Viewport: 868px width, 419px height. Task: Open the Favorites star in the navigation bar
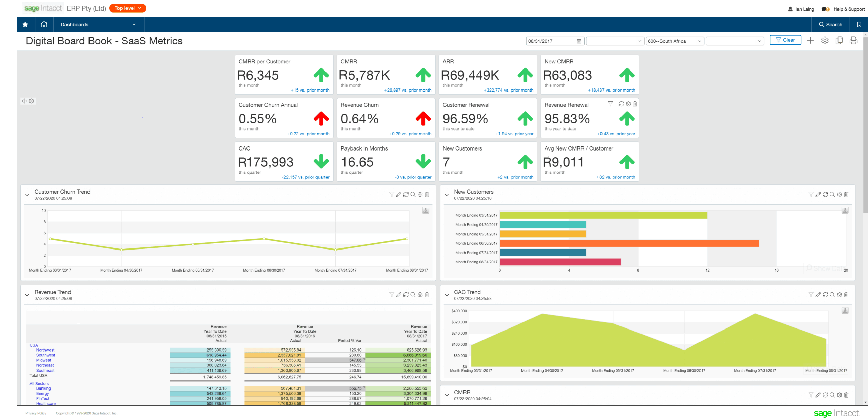click(25, 24)
